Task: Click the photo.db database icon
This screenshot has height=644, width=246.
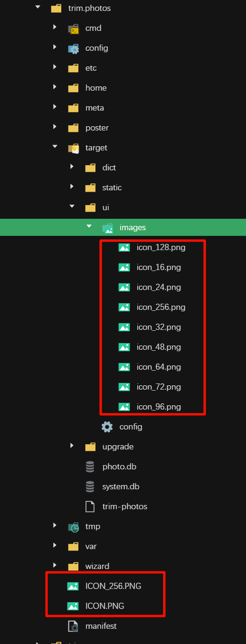Action: tap(90, 467)
